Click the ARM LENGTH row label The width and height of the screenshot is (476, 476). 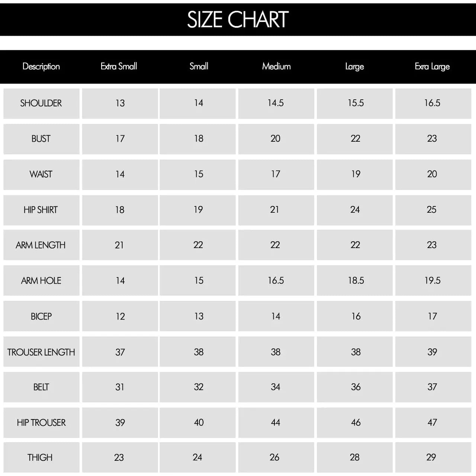(41, 245)
